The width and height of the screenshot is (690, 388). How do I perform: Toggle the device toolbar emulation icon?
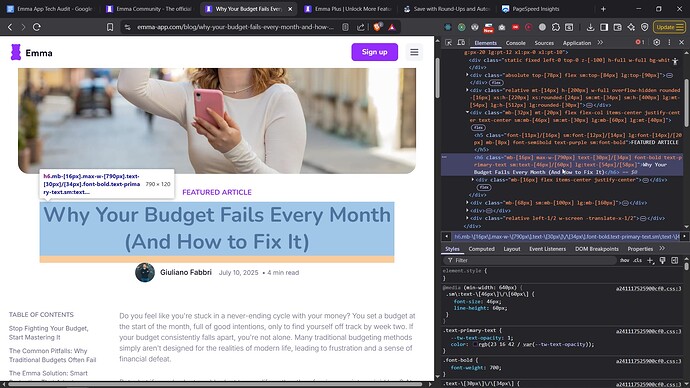[x=461, y=43]
